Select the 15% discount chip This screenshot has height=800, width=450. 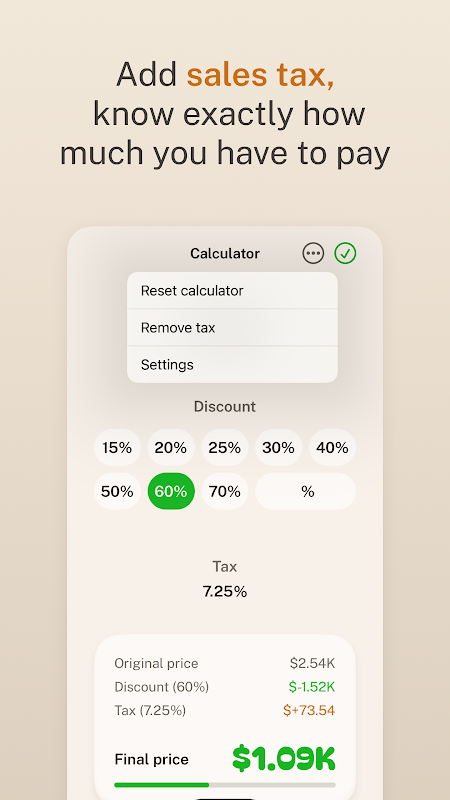click(x=117, y=447)
